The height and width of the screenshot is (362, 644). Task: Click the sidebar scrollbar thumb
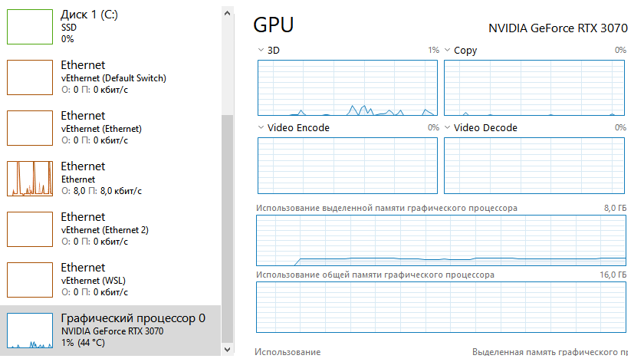point(225,230)
